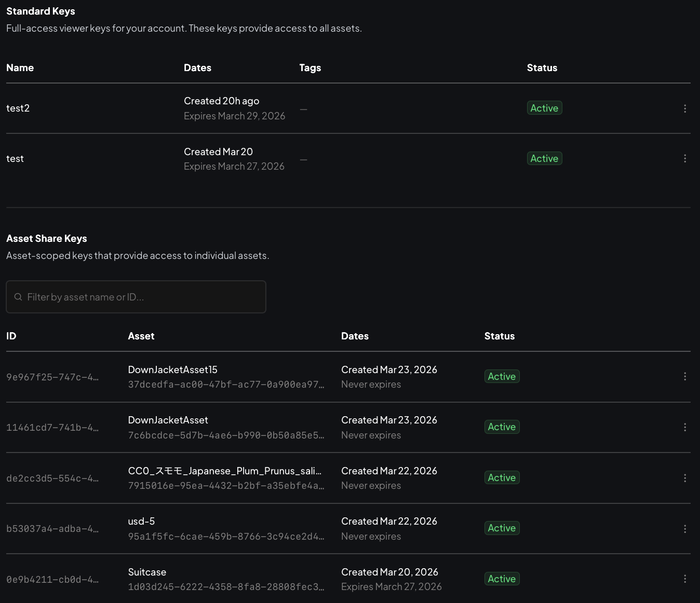Expand the truncated CC0 Japanese Plum asset name
Viewport: 700px width, 603px height.
click(225, 471)
